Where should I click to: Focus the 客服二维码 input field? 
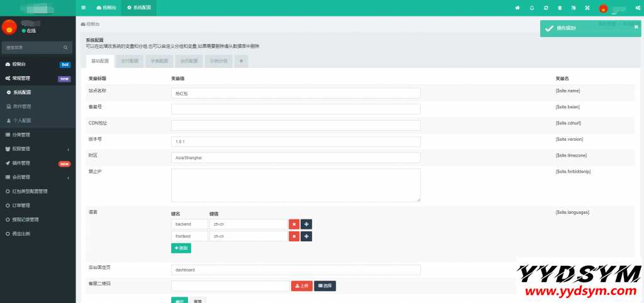click(230, 286)
